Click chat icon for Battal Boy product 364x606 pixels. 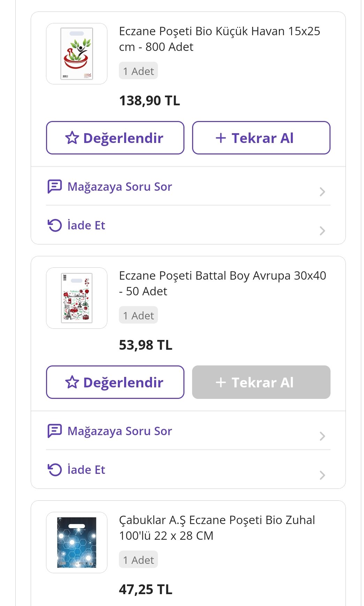coord(55,431)
